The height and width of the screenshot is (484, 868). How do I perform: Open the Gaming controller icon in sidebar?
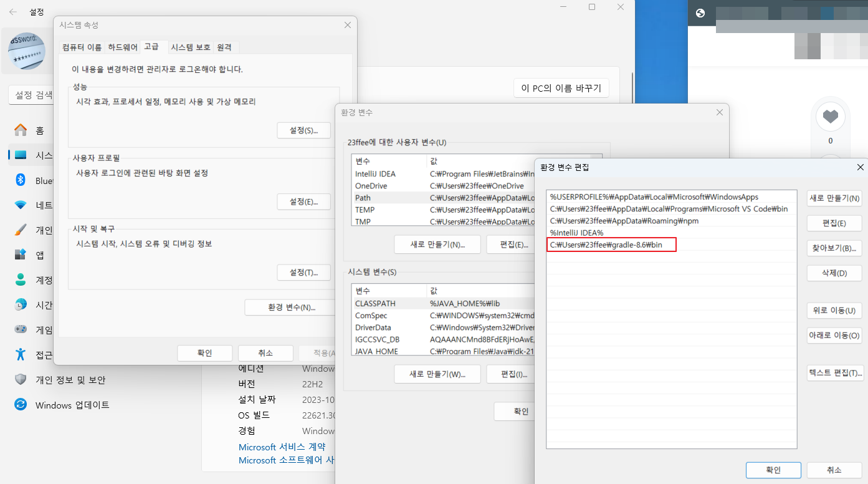[21, 329]
